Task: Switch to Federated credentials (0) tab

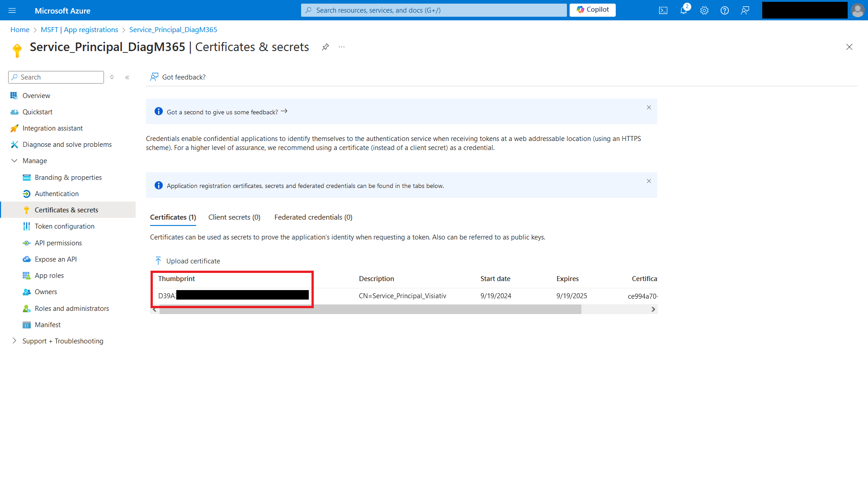Action: point(313,217)
